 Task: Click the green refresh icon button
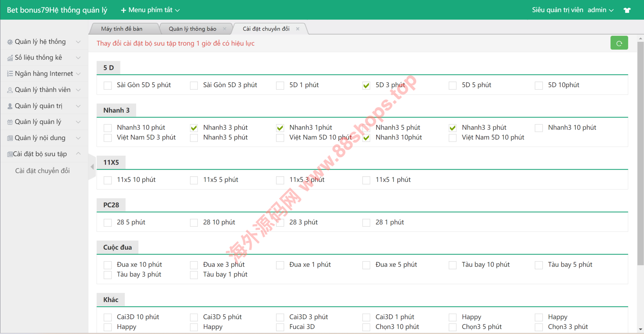[619, 43]
